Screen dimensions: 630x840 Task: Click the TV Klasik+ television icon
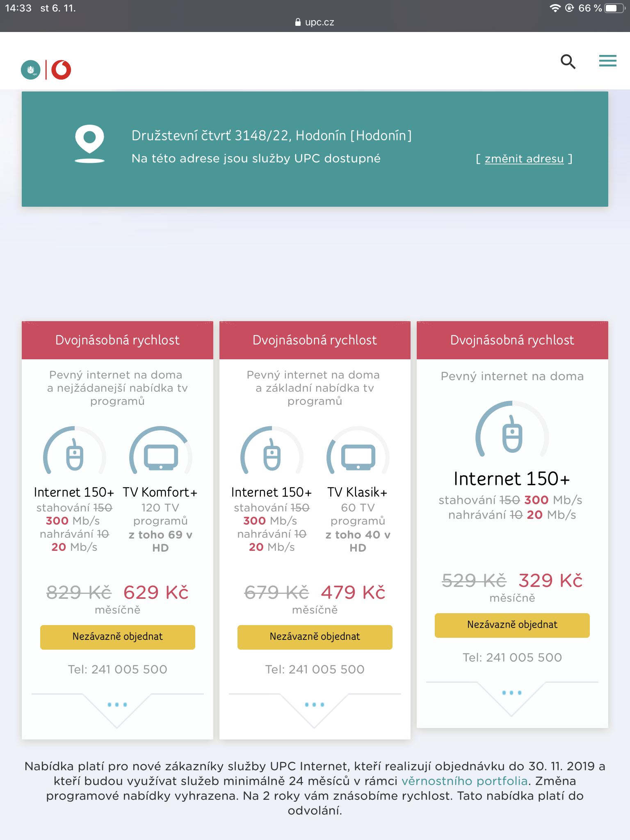click(x=358, y=456)
